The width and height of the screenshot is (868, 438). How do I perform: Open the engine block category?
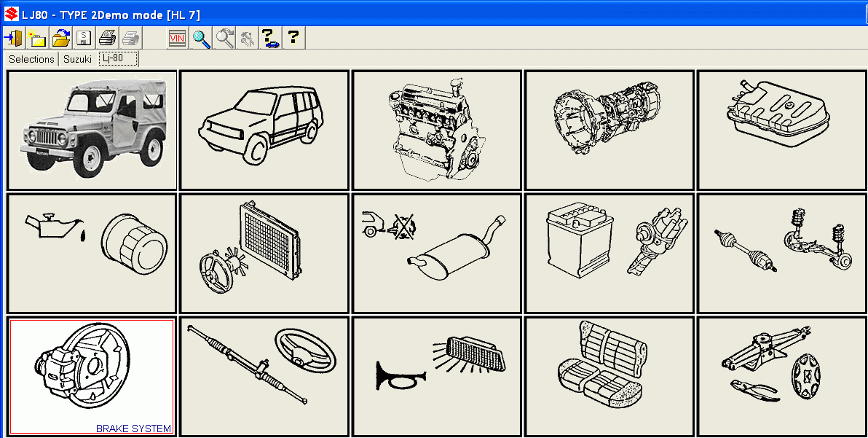click(x=438, y=130)
